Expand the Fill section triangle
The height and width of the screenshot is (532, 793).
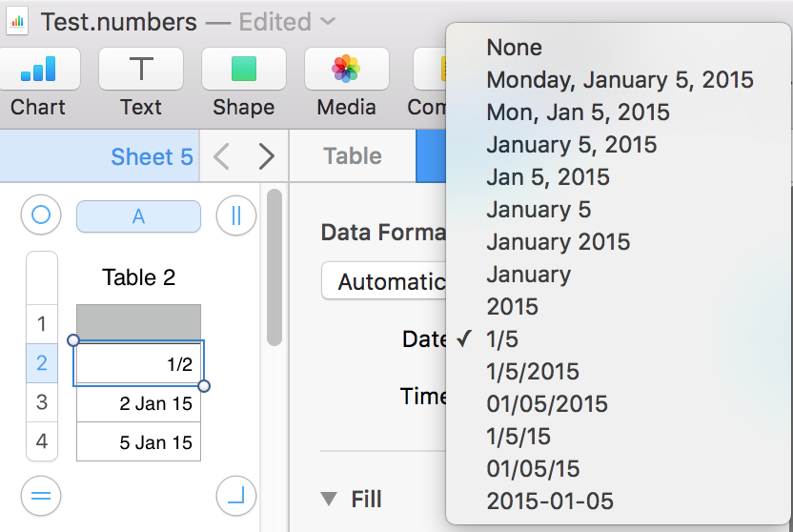pos(329,499)
